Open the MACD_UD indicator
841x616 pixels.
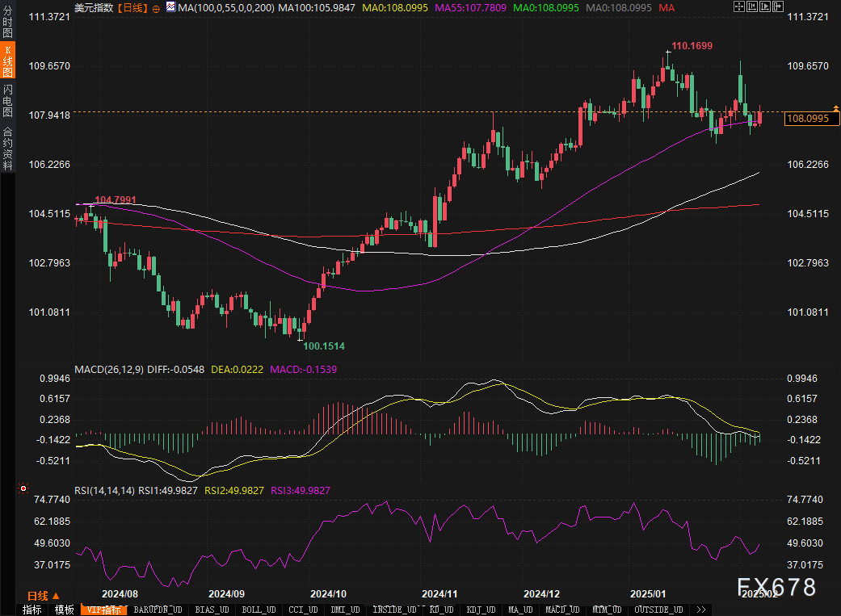pos(563,610)
